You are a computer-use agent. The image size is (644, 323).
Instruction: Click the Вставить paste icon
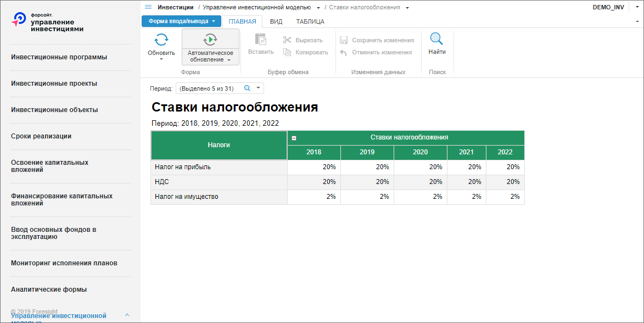pyautogui.click(x=261, y=40)
